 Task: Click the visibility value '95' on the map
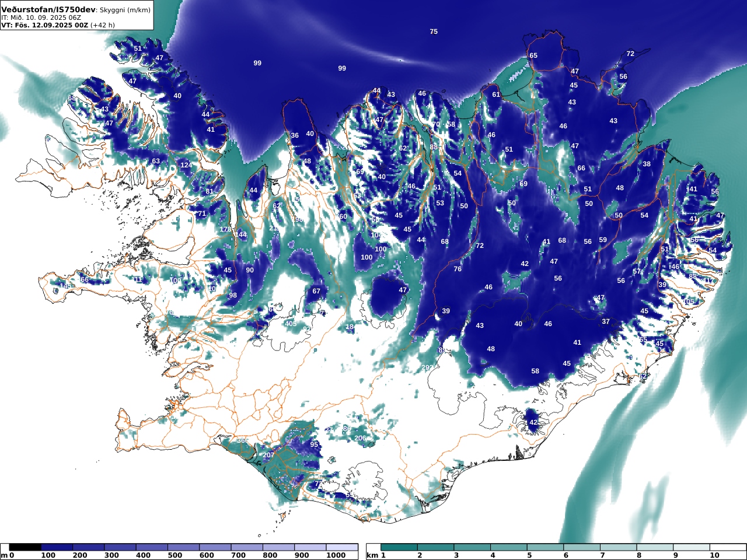[x=314, y=444]
